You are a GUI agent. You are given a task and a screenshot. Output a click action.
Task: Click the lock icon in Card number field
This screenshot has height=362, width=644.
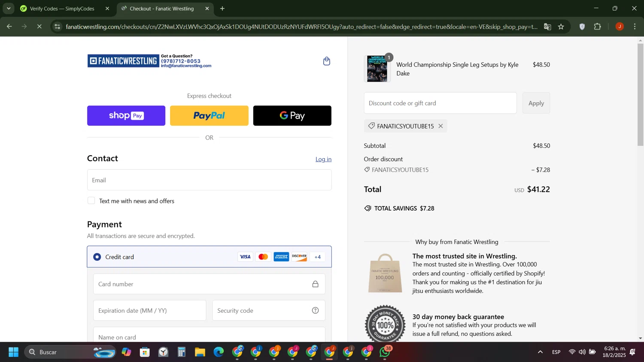click(x=315, y=284)
